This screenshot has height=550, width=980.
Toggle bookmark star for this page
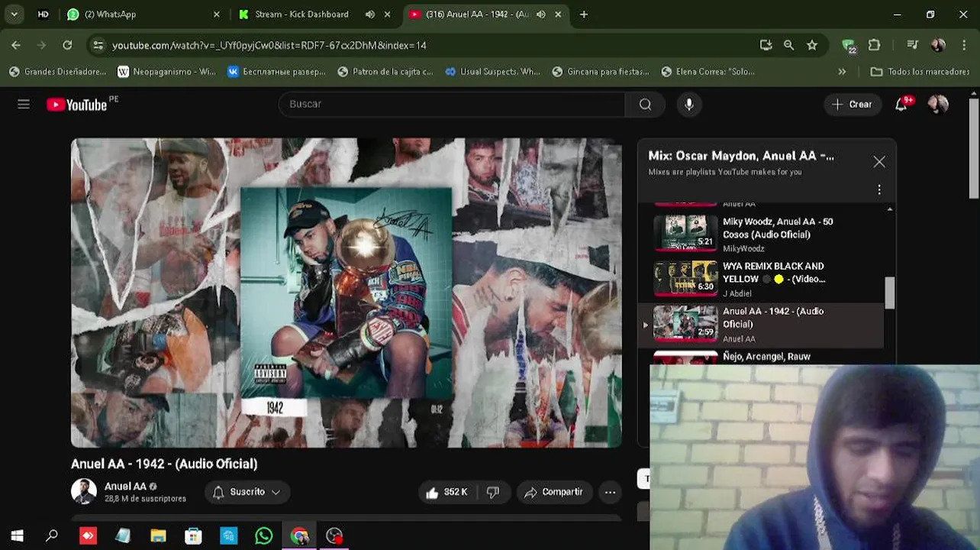(x=812, y=45)
